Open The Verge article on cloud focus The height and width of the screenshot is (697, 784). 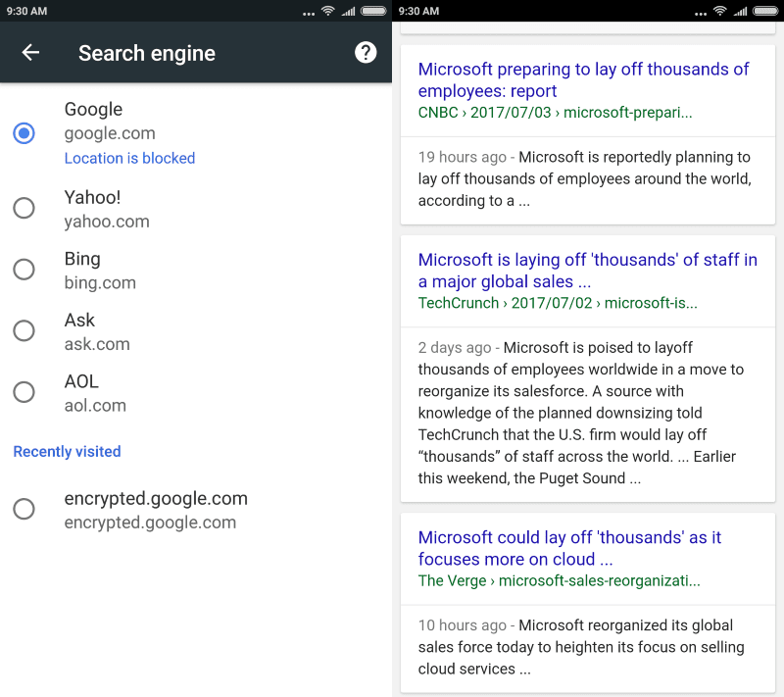coord(569,548)
